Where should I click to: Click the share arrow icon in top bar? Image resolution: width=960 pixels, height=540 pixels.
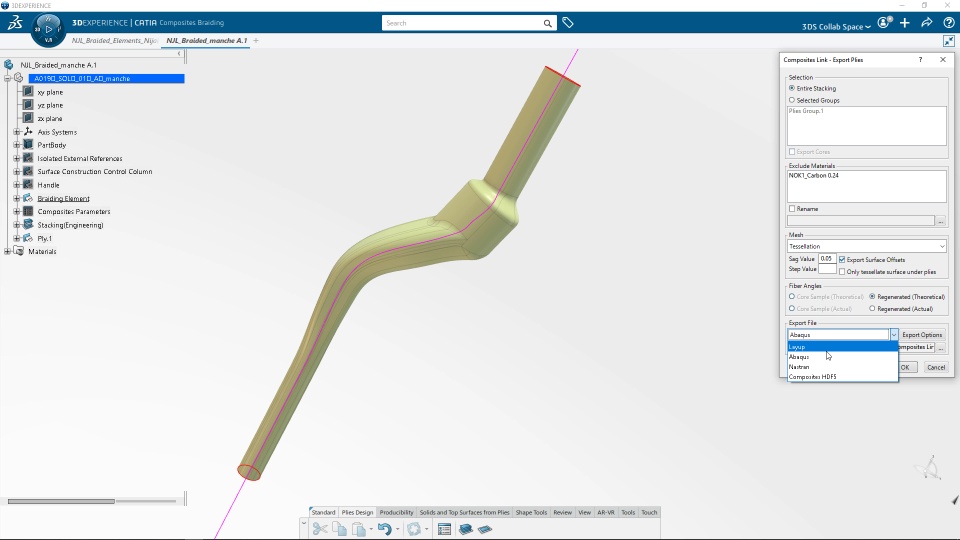click(927, 23)
